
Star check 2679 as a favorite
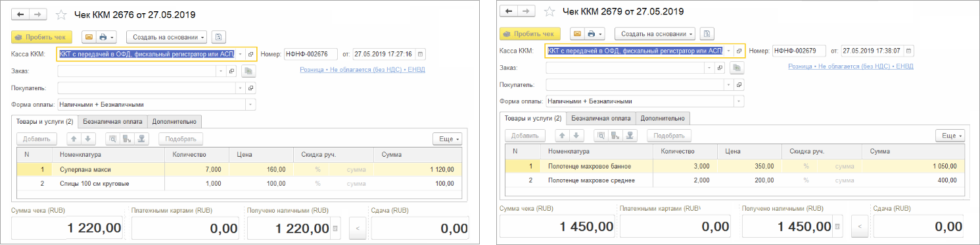pos(550,12)
